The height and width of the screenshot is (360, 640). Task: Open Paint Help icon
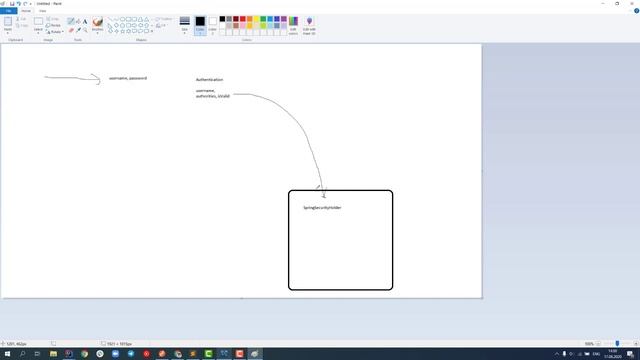click(636, 11)
